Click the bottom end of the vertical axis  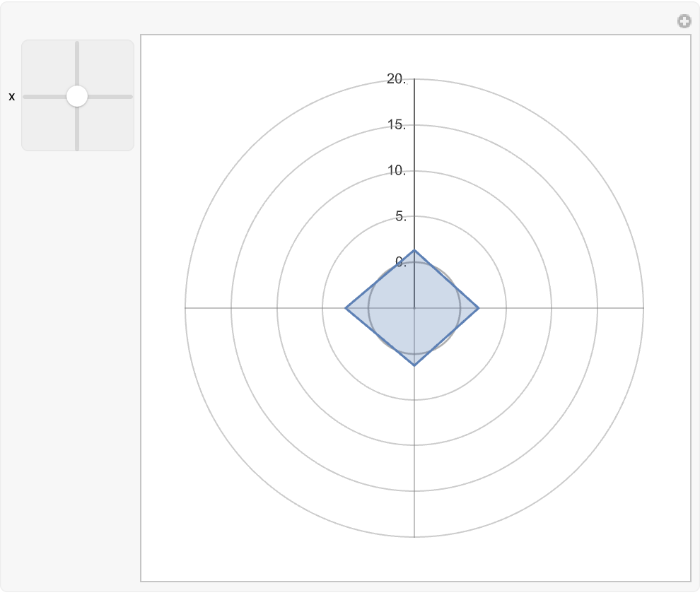point(414,537)
